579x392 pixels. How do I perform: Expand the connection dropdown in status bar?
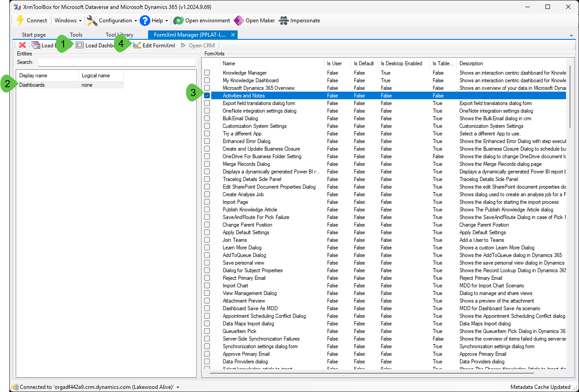pos(178,387)
